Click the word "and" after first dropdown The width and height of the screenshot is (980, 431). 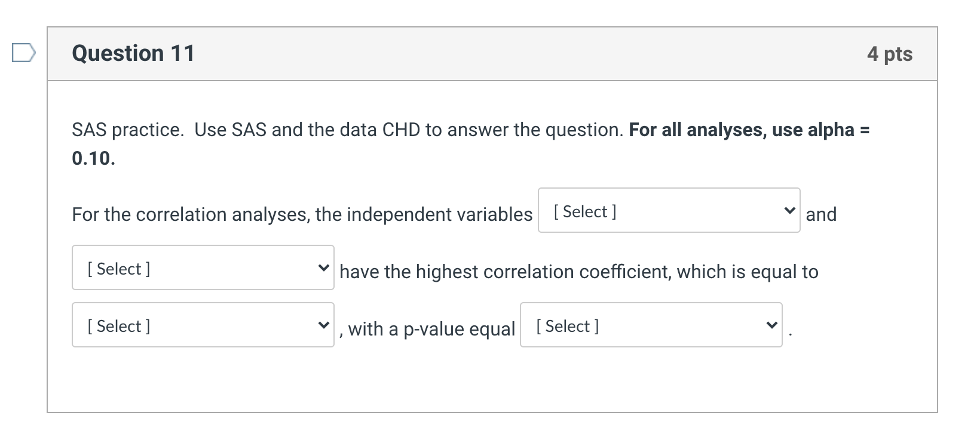coord(821,214)
